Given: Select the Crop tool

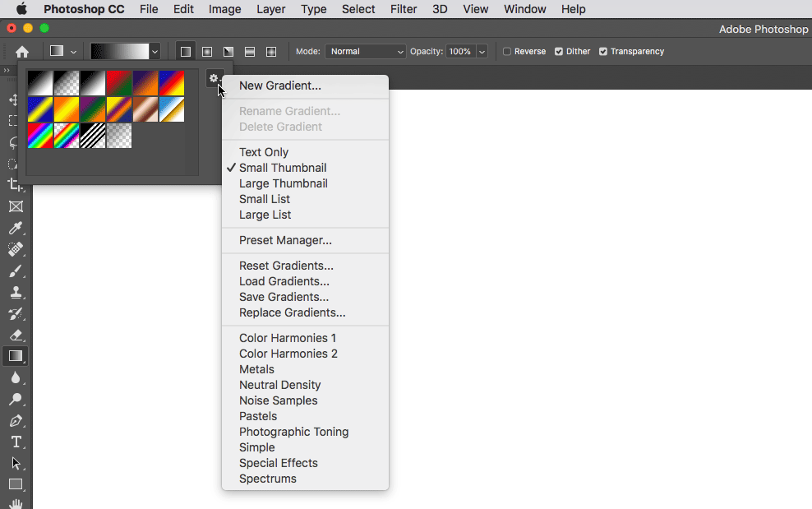Looking at the screenshot, I should tap(16, 185).
